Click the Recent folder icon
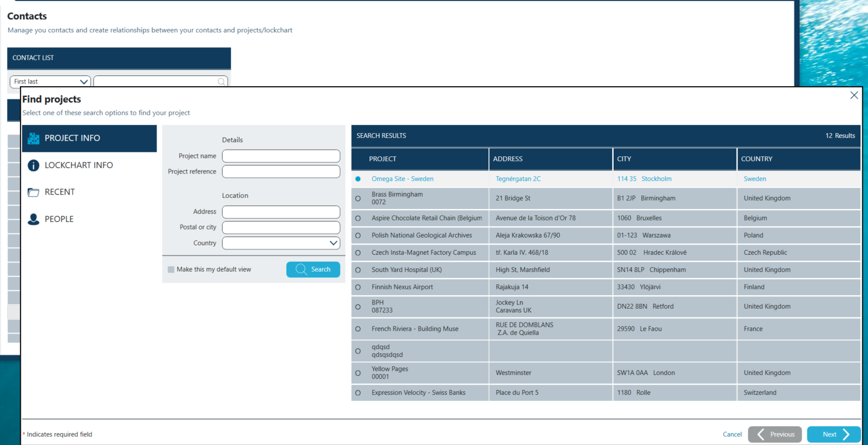This screenshot has width=868, height=445. coord(33,192)
